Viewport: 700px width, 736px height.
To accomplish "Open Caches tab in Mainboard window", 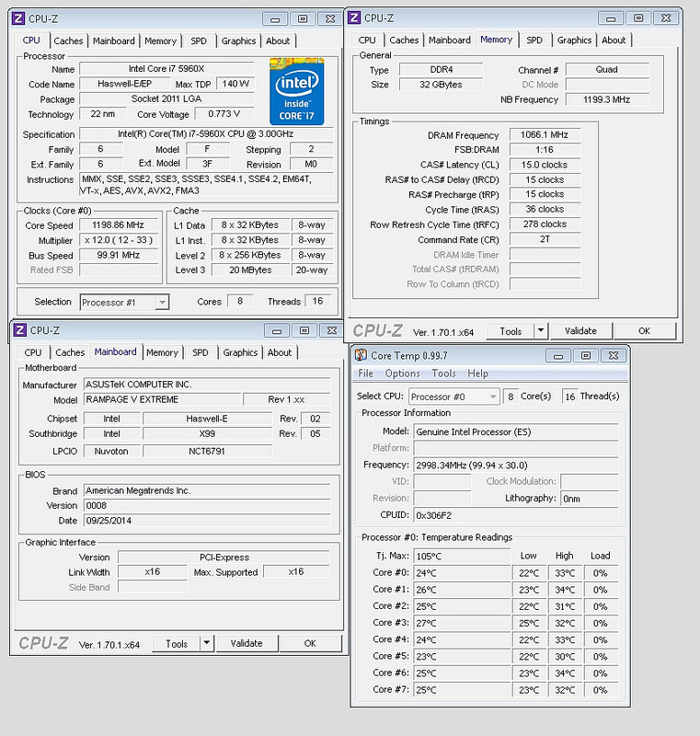I will pos(70,352).
